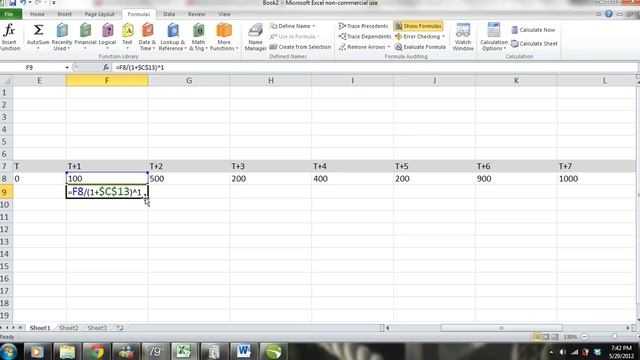Click zoom out minus button
This screenshot has height=360, width=640.
pos(584,337)
